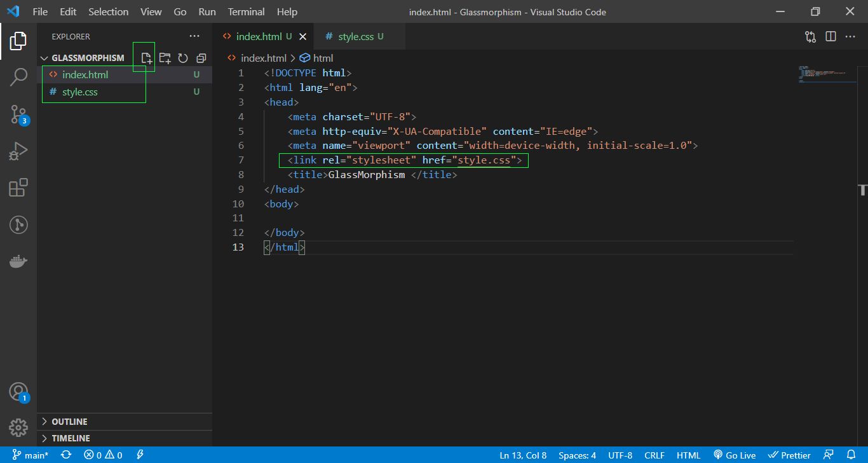Click the VS Code logo icon
The height and width of the screenshot is (463, 868).
tap(13, 11)
